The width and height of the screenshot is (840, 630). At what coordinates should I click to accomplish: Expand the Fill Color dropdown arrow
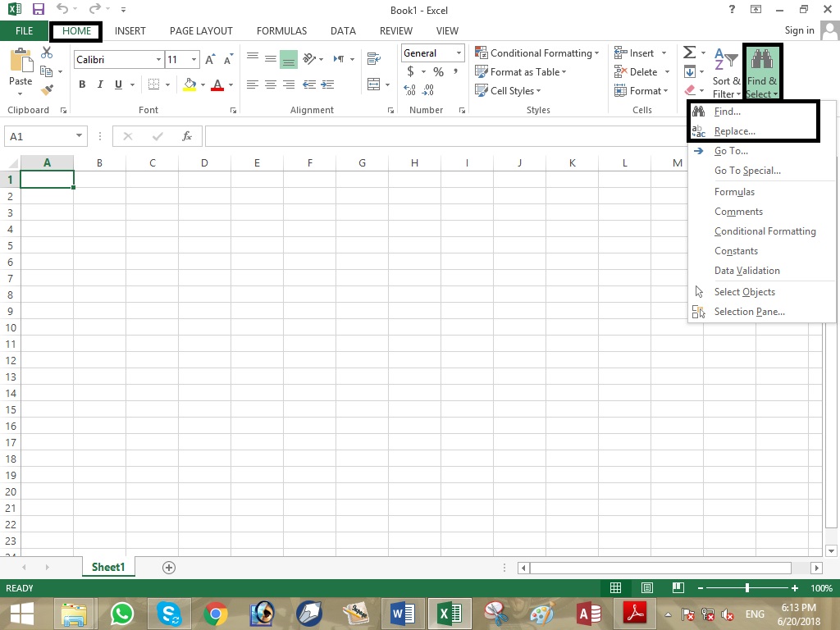click(202, 84)
